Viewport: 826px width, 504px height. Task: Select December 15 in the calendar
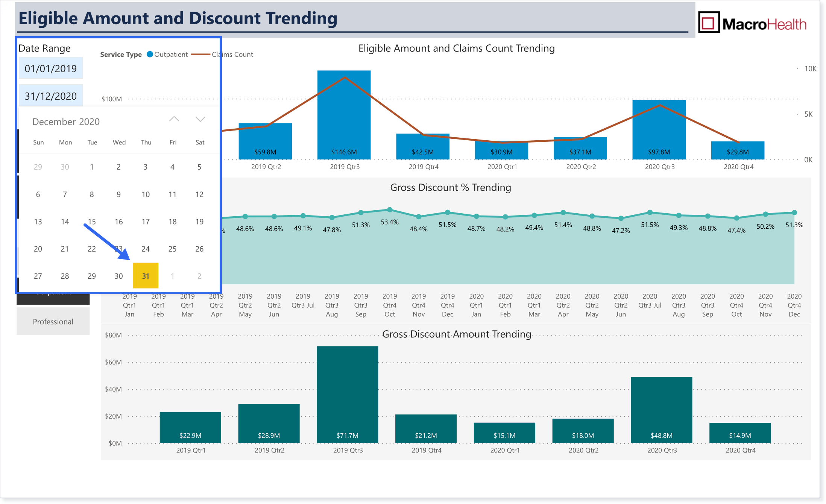[x=92, y=222]
